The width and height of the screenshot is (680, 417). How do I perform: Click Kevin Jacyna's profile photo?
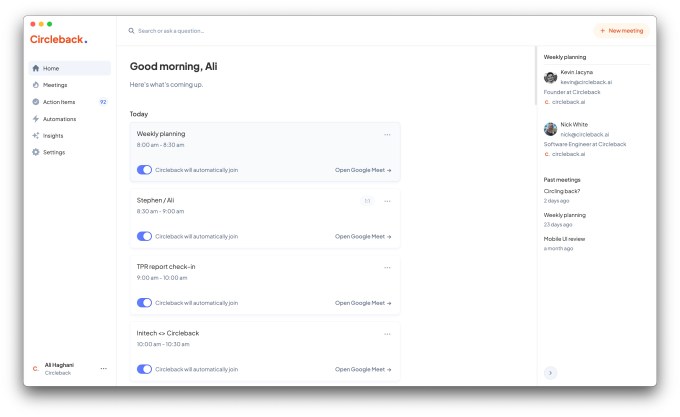tap(550, 78)
